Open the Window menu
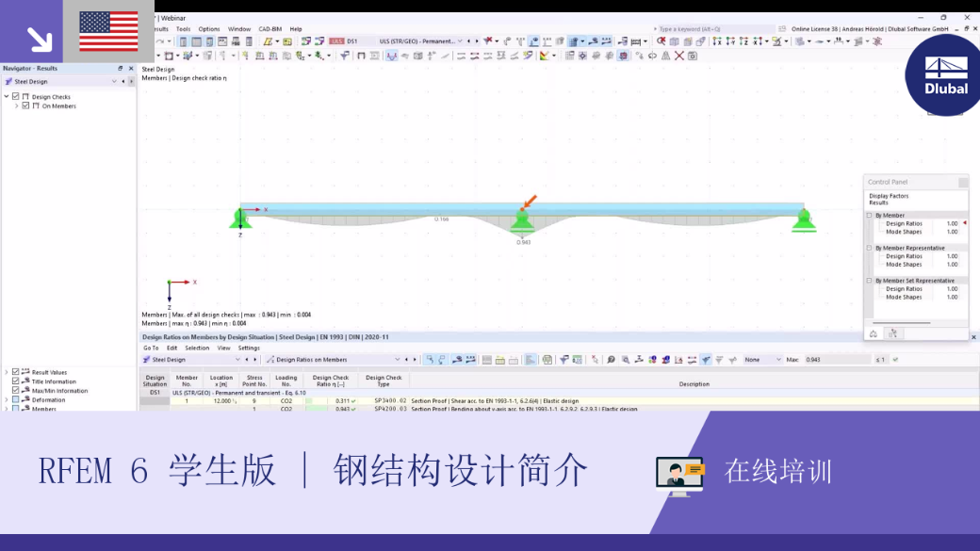The image size is (980, 551). click(x=238, y=29)
